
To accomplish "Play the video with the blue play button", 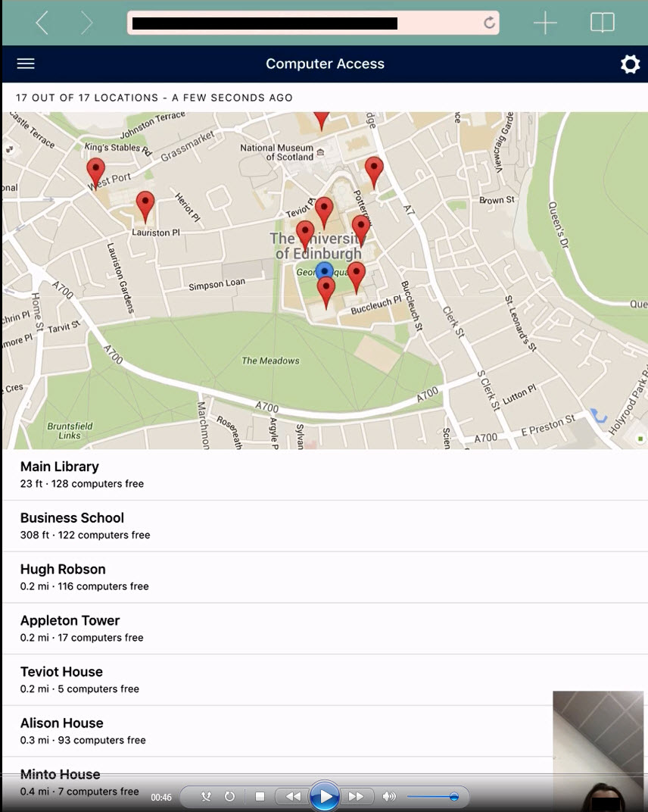I will click(325, 796).
